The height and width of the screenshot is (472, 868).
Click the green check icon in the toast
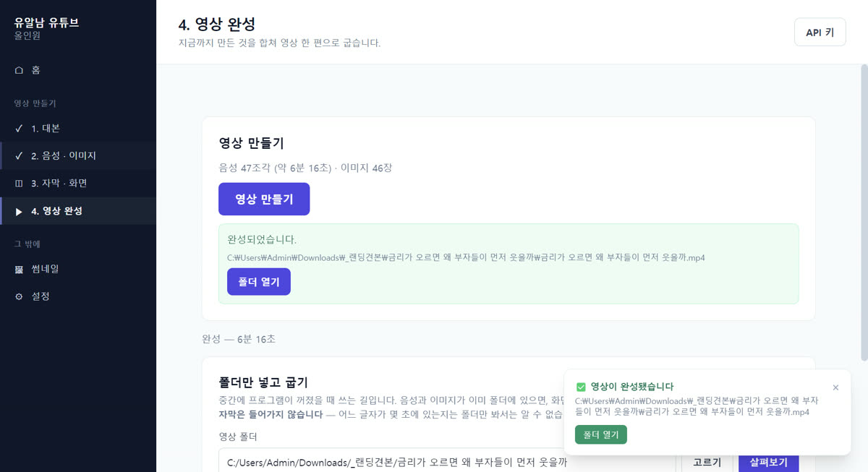click(x=581, y=387)
